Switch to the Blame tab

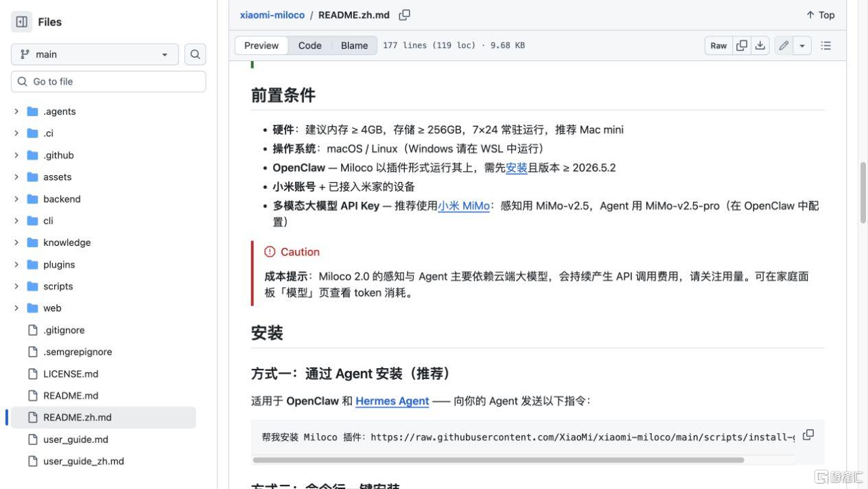pyautogui.click(x=355, y=45)
